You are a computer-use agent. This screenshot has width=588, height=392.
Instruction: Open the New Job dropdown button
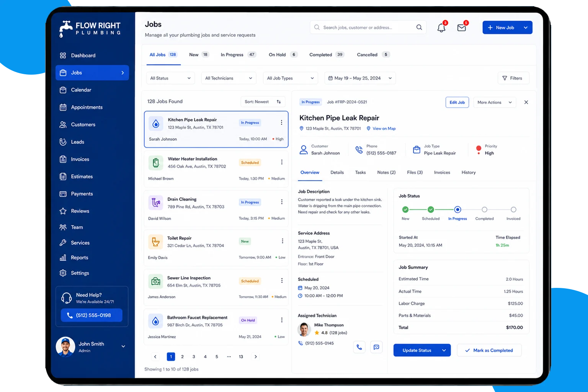(x=507, y=28)
